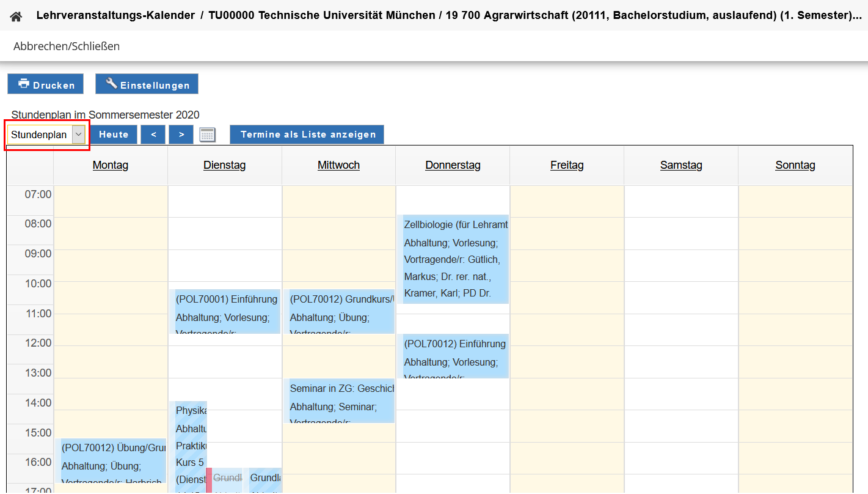Click the Mittwoch day header
The image size is (868, 494).
338,165
